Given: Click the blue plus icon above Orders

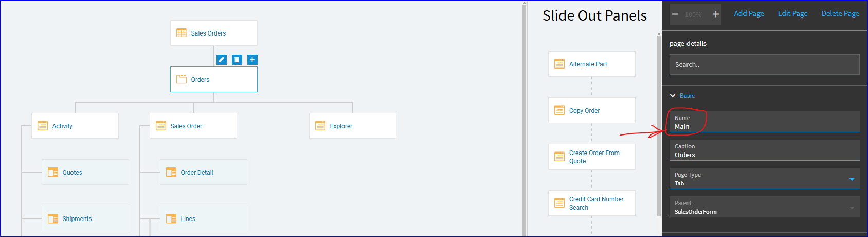Looking at the screenshot, I should tap(252, 60).
